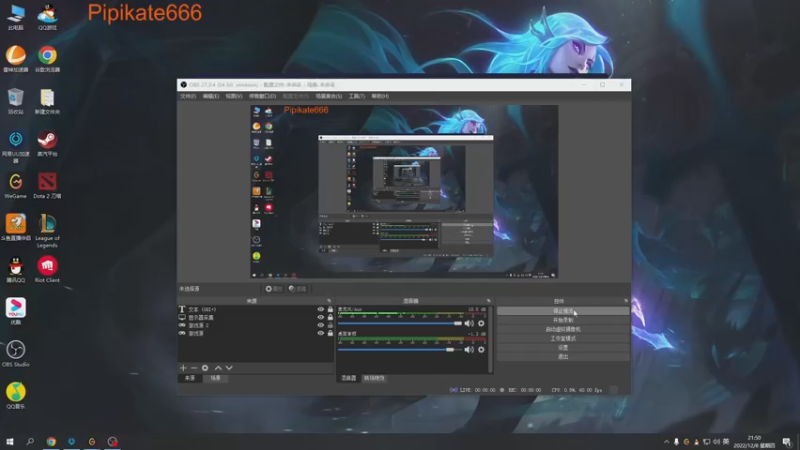Click the 启动虚拟摄像机 button
The width and height of the screenshot is (800, 450).
563,329
